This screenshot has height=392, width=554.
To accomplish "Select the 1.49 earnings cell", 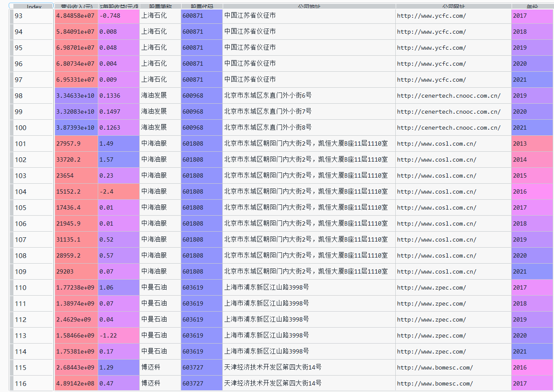I will pyautogui.click(x=118, y=143).
